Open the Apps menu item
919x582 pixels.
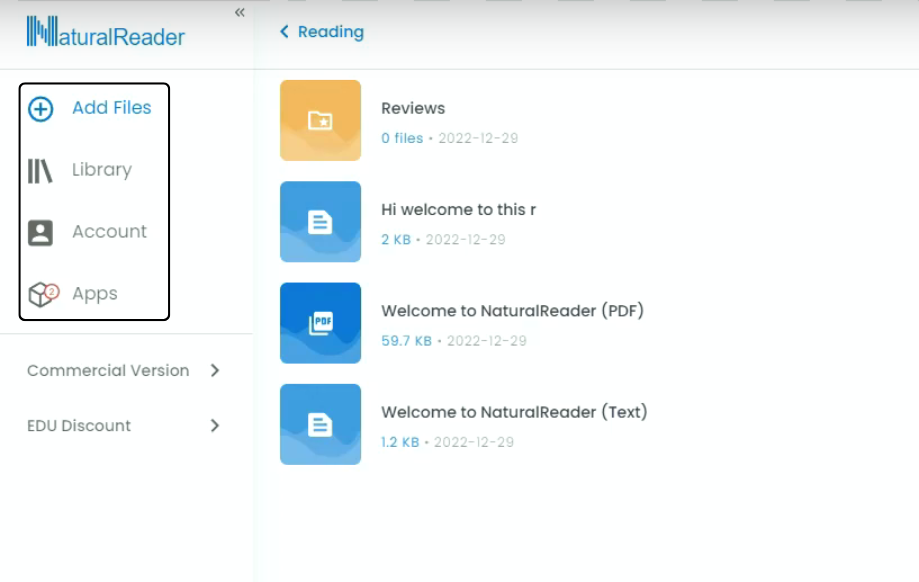(95, 294)
